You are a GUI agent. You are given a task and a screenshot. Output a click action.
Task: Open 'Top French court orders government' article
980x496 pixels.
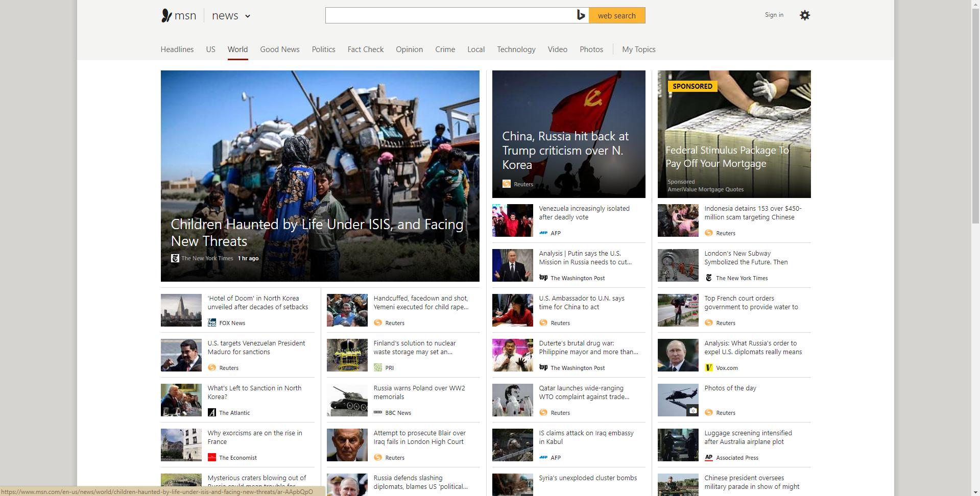[x=751, y=303]
